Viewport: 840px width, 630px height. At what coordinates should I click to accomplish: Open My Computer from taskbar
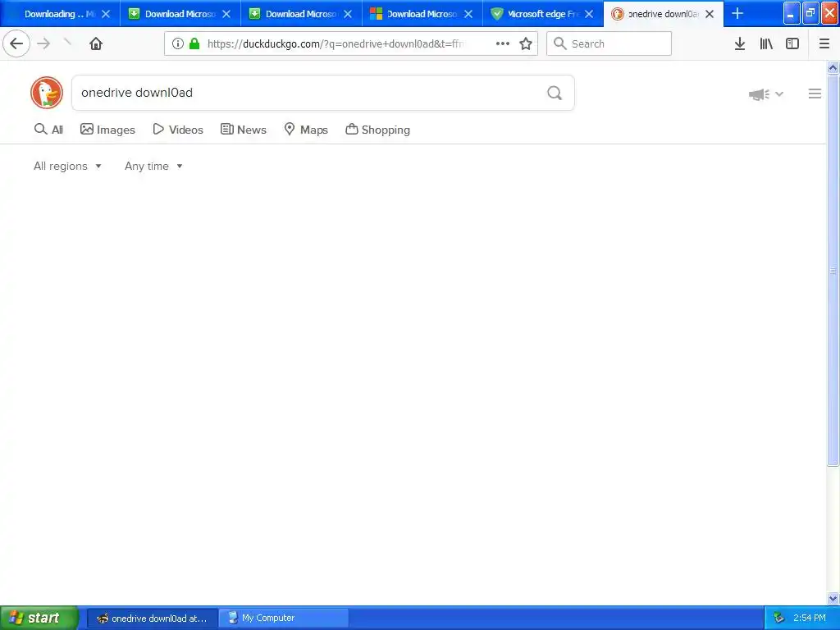284,619
